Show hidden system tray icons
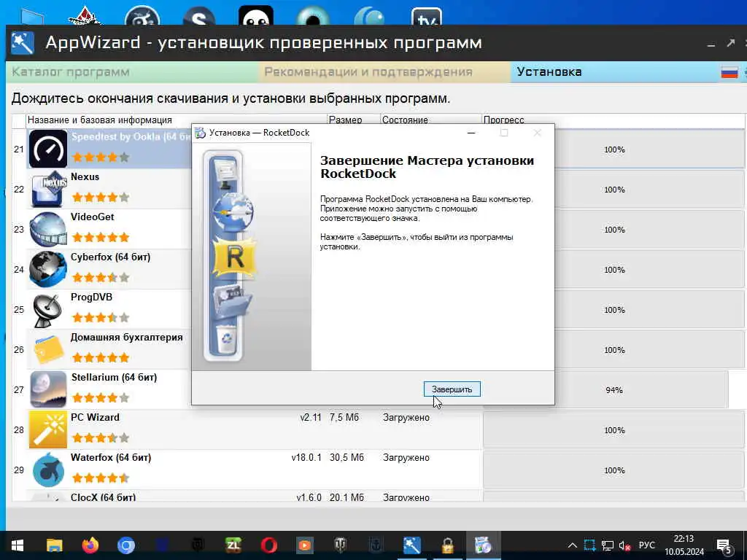747x560 pixels. pos(573,545)
